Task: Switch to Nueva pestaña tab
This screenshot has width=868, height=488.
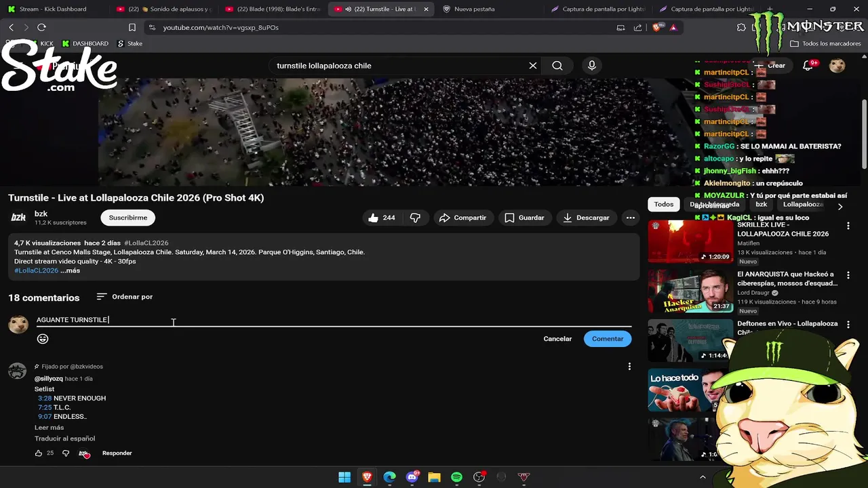Action: 488,9
